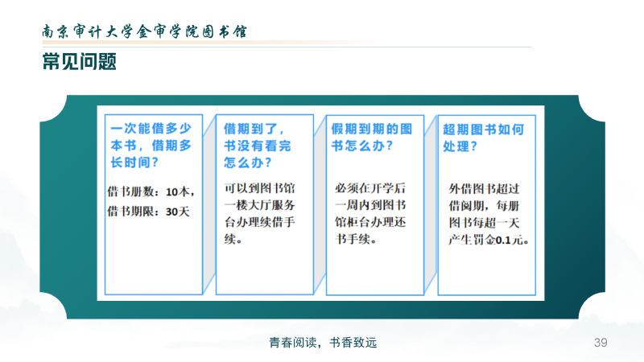
Task: Click the teal frame's bottom edge below the cards
Action: pyautogui.click(x=322, y=310)
